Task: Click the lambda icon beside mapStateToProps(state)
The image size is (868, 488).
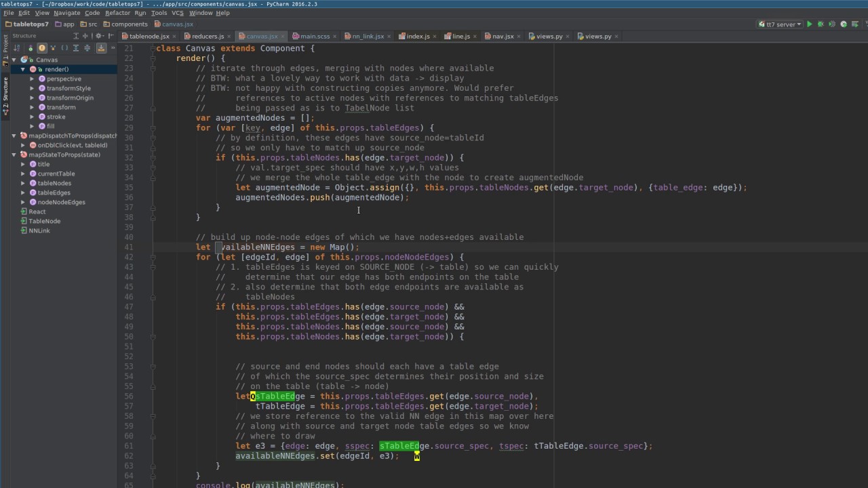Action: pos(23,155)
